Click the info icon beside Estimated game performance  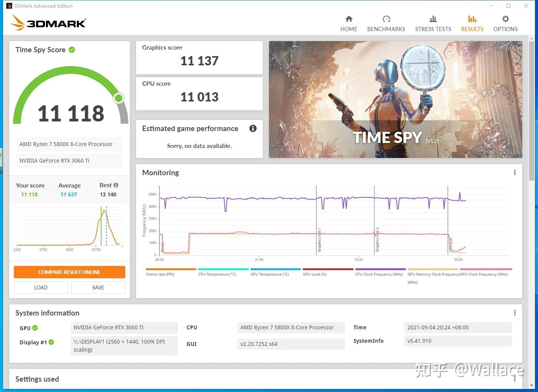click(x=253, y=128)
